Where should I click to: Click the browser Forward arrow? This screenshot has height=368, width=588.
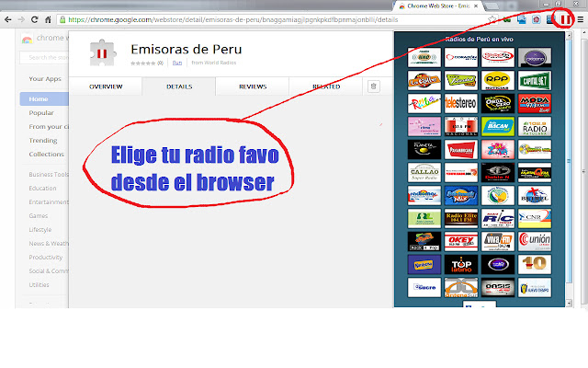pos(21,19)
